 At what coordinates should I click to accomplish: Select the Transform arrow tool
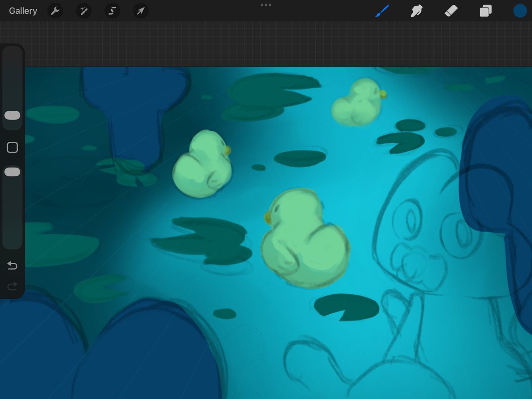point(140,11)
